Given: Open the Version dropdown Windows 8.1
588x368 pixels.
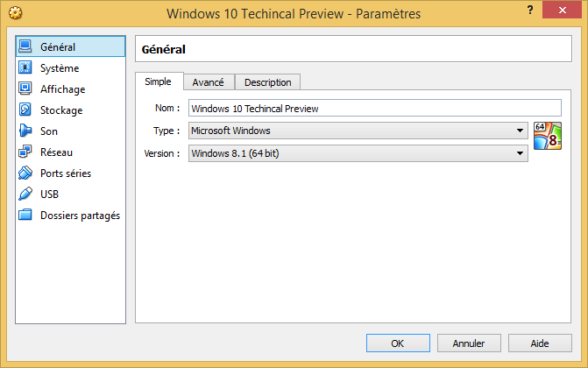Looking at the screenshot, I should pos(358,153).
